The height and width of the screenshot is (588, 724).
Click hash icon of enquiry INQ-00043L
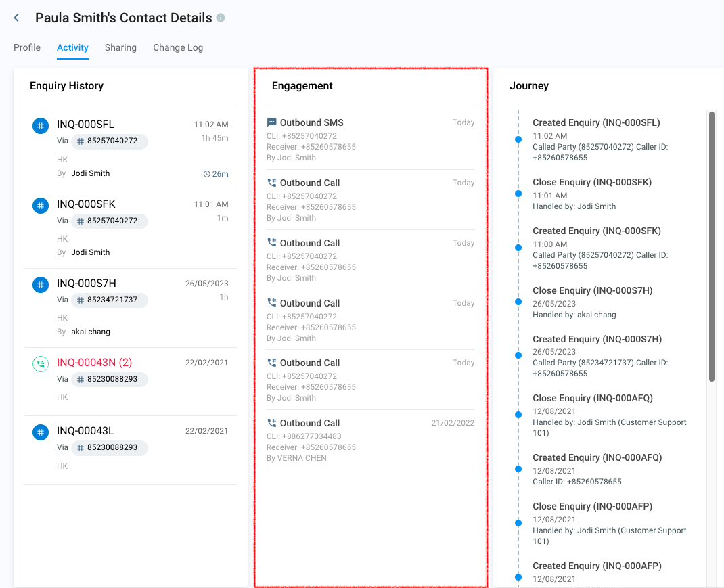(41, 432)
